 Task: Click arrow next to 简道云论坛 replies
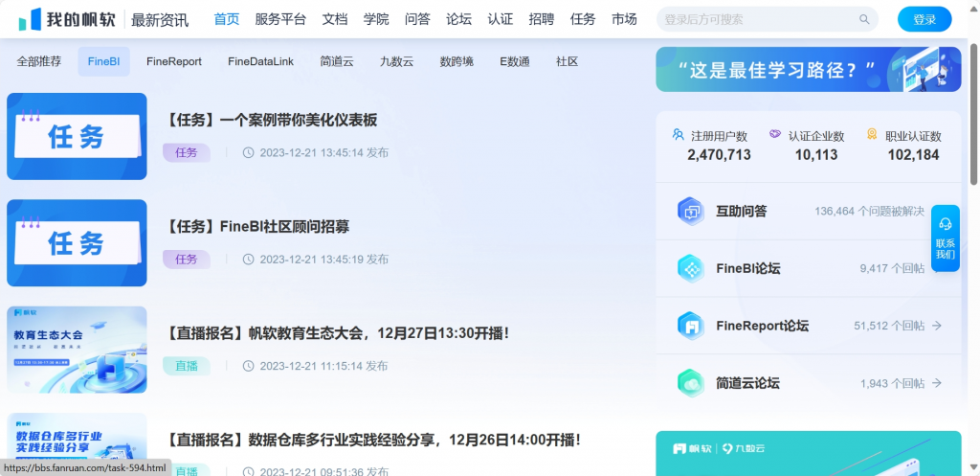click(936, 383)
